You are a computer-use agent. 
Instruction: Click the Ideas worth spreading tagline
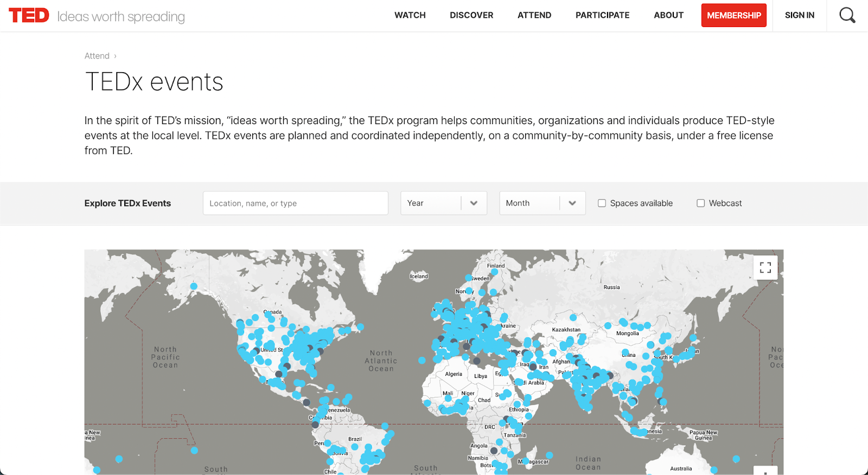(121, 17)
